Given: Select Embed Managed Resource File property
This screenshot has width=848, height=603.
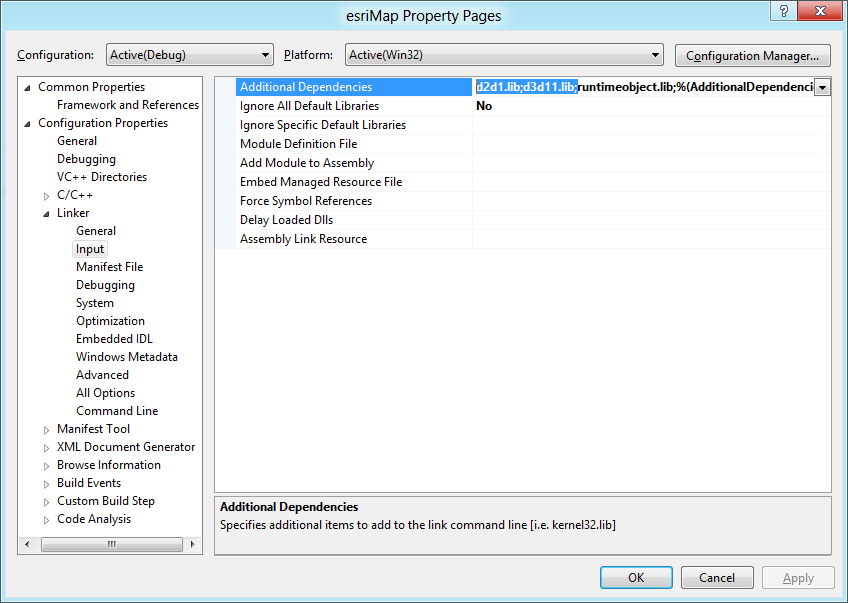Looking at the screenshot, I should [354, 182].
